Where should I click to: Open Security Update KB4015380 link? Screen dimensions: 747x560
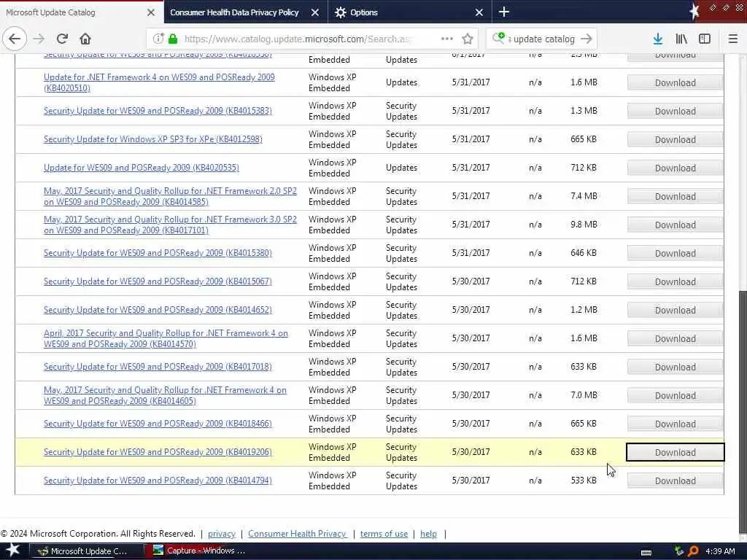158,253
